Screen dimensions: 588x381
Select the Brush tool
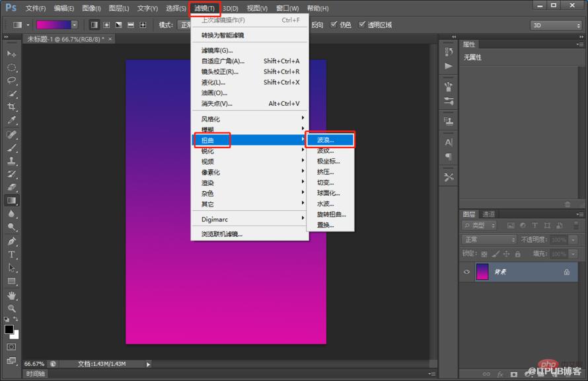(12, 148)
